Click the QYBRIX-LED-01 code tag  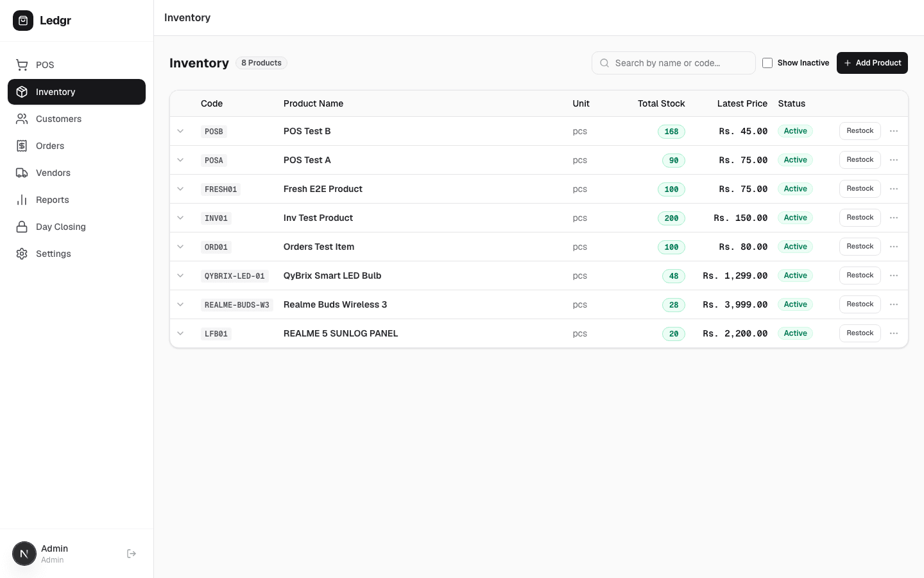[x=235, y=276]
